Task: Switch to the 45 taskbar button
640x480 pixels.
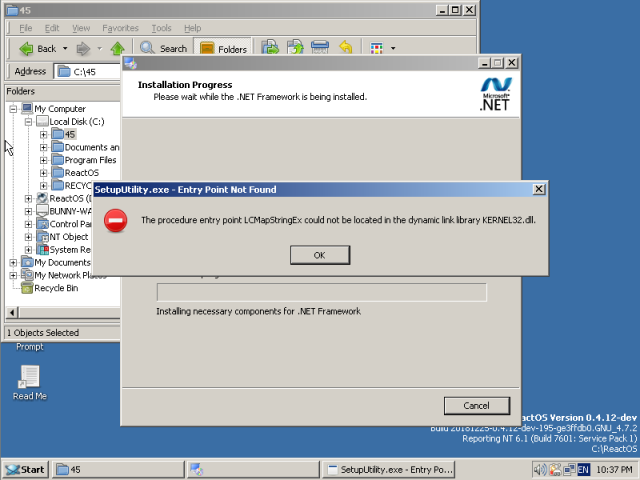Action: 117,470
